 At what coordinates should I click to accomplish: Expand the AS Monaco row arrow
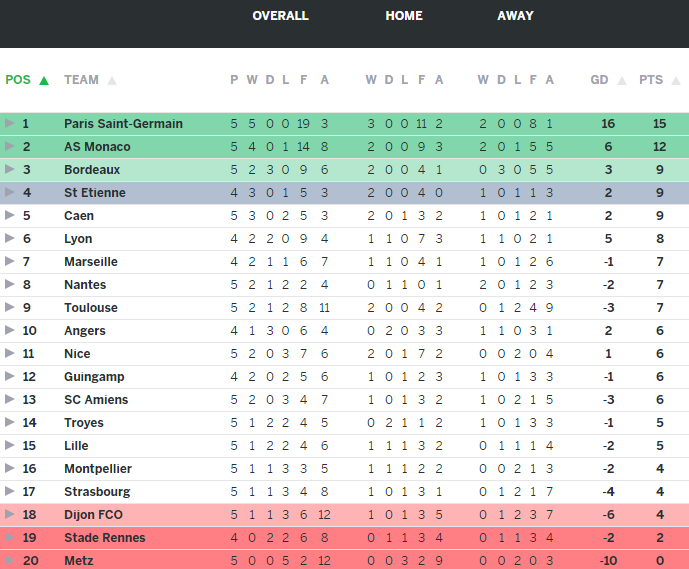pos(10,147)
